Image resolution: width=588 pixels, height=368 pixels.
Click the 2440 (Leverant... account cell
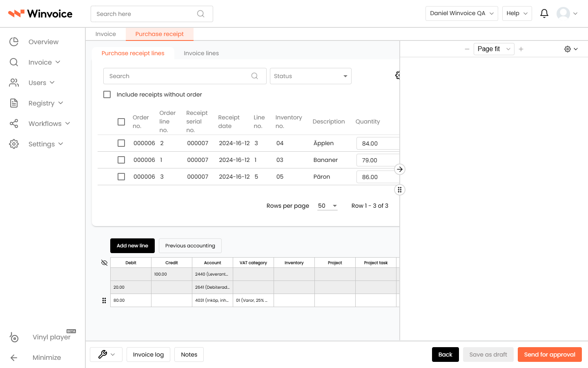[212, 274]
